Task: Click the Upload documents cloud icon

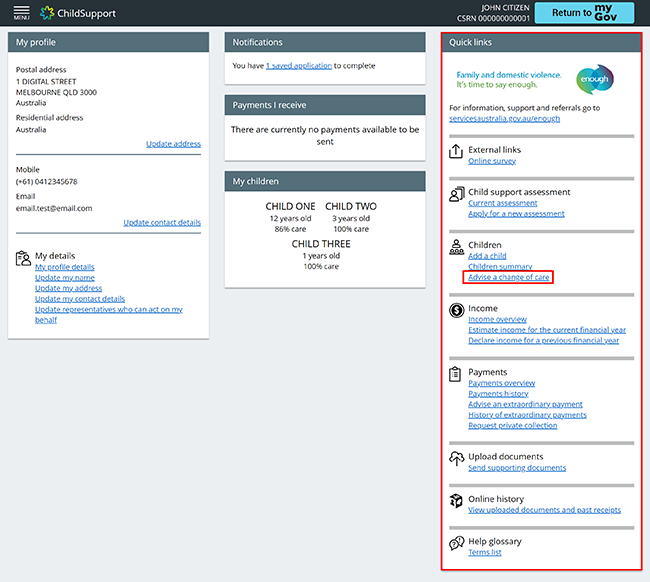Action: coord(456,458)
